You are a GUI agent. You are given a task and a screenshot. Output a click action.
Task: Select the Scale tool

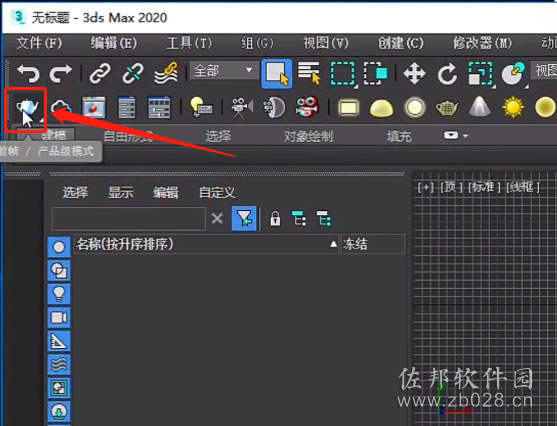(480, 74)
